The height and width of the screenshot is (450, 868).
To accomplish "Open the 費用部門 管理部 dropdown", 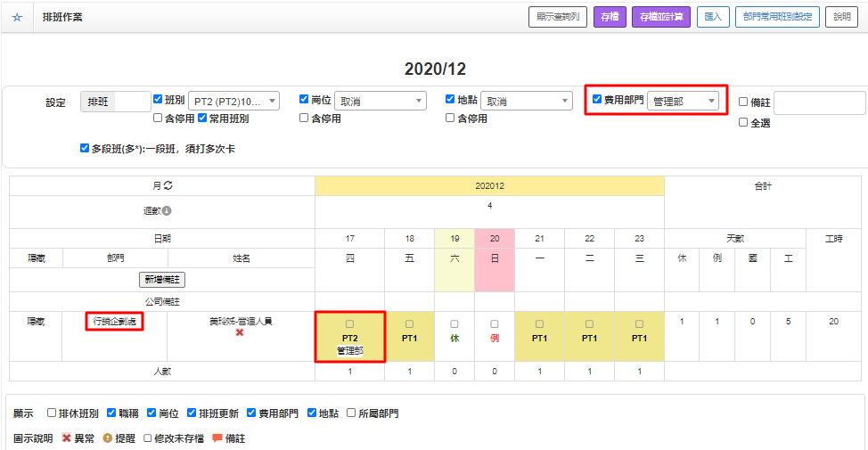I will pos(684,102).
